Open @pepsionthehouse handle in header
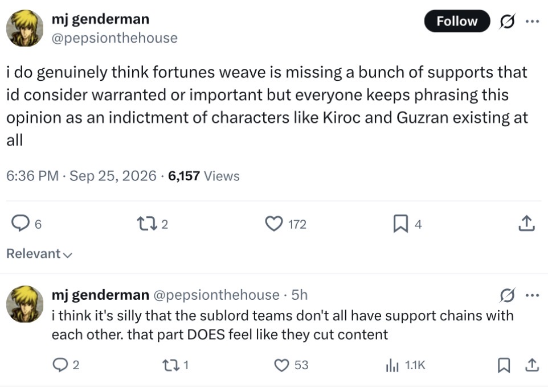This screenshot has width=548, height=392. tap(114, 38)
